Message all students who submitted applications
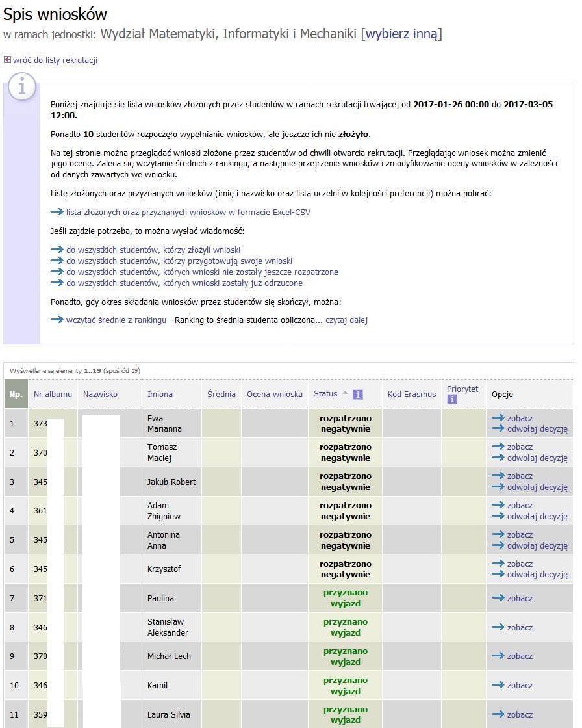Image resolution: width=582 pixels, height=728 pixels. pos(153,250)
